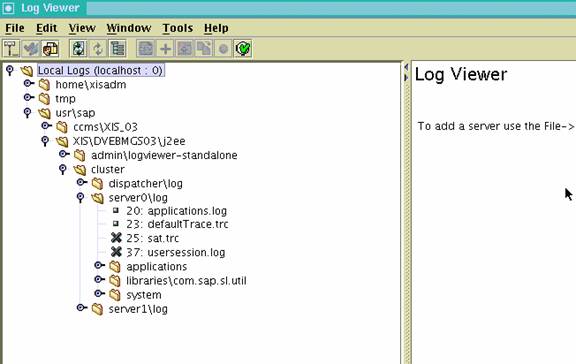Click the X icon beside 37: usersession.log
Viewport: 576px width, 364px height.
pos(116,252)
